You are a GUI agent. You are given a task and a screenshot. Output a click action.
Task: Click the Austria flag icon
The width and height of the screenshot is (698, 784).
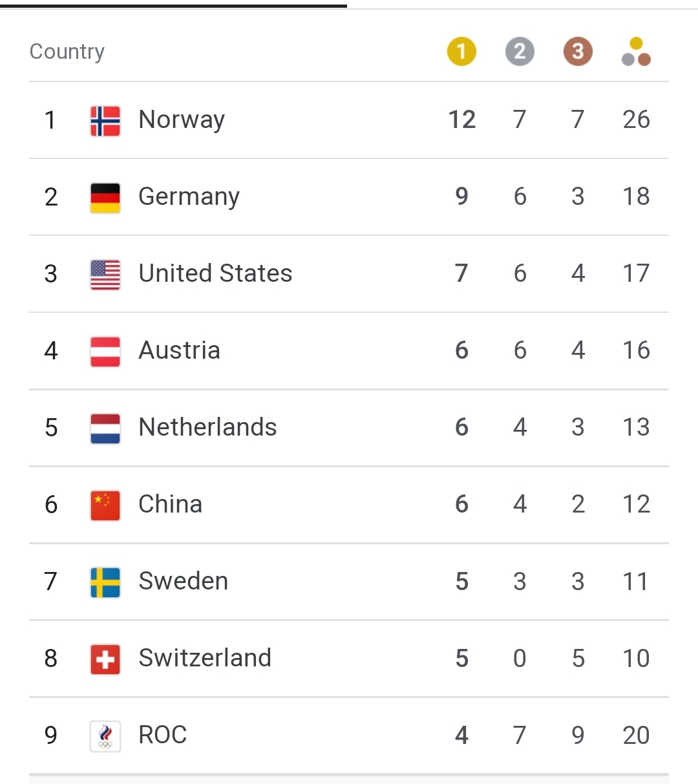105,352
